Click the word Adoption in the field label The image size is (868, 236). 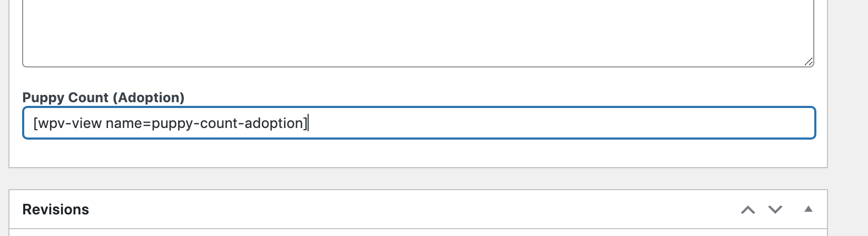151,97
